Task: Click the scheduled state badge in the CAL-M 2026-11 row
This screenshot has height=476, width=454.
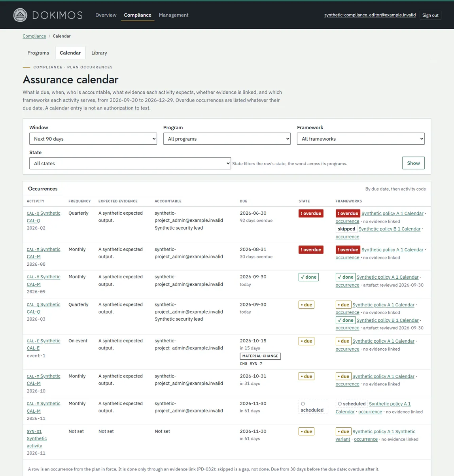Action: (x=313, y=407)
